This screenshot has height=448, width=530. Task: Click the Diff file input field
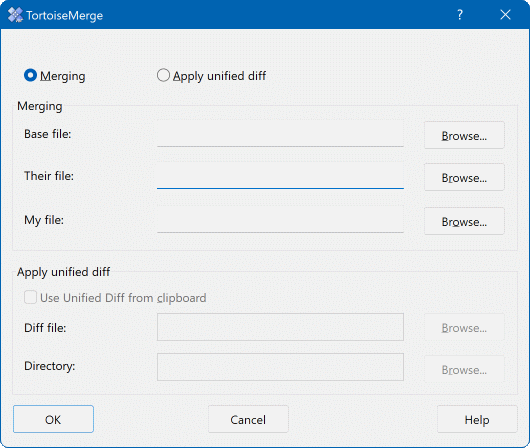(x=280, y=327)
